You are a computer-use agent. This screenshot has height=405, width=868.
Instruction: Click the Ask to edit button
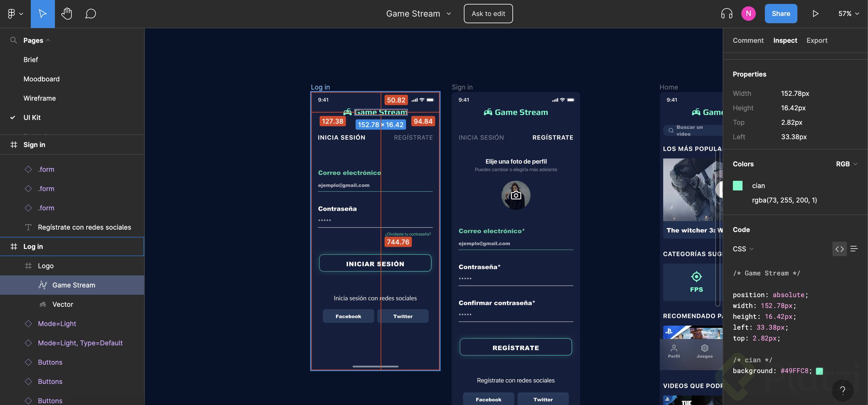(488, 14)
